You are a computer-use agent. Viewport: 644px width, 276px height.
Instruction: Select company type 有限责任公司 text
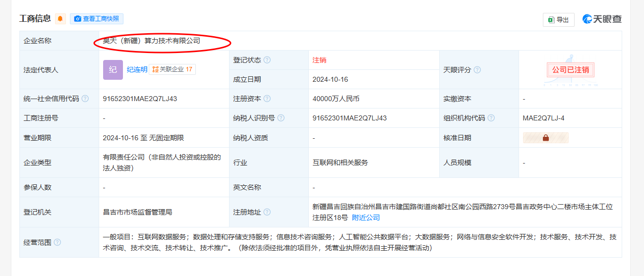click(162, 163)
